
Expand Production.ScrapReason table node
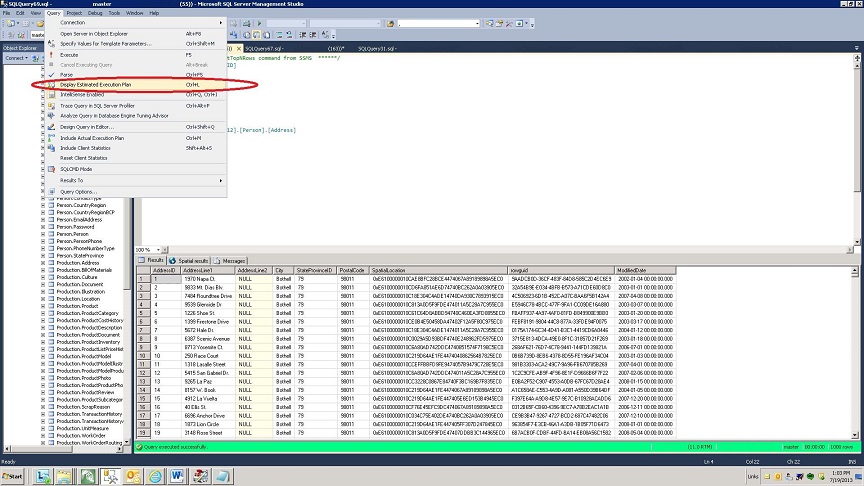point(43,407)
